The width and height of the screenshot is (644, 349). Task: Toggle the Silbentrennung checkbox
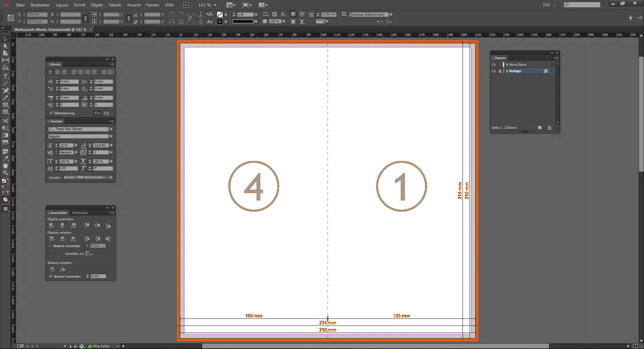click(51, 113)
